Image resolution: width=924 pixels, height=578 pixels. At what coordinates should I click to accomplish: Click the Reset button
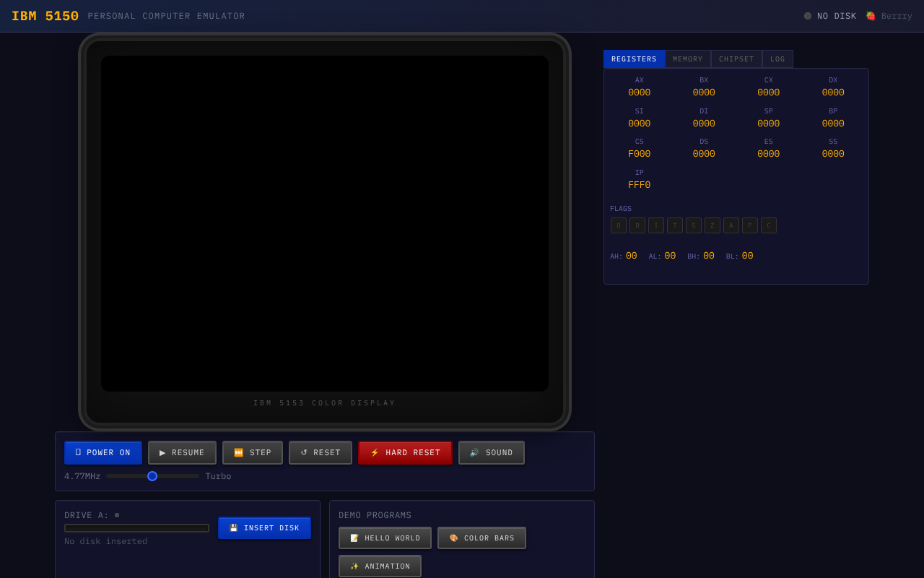(x=321, y=453)
